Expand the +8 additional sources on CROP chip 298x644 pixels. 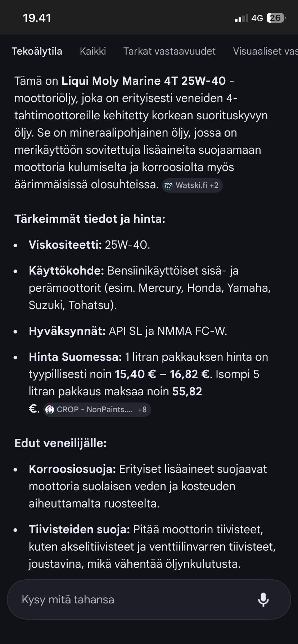click(141, 409)
